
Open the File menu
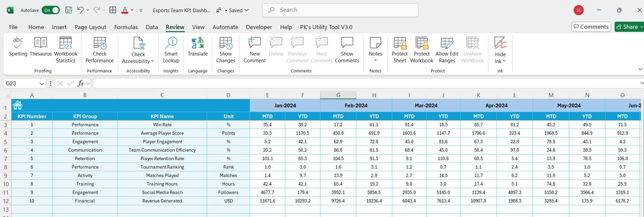[x=13, y=27]
